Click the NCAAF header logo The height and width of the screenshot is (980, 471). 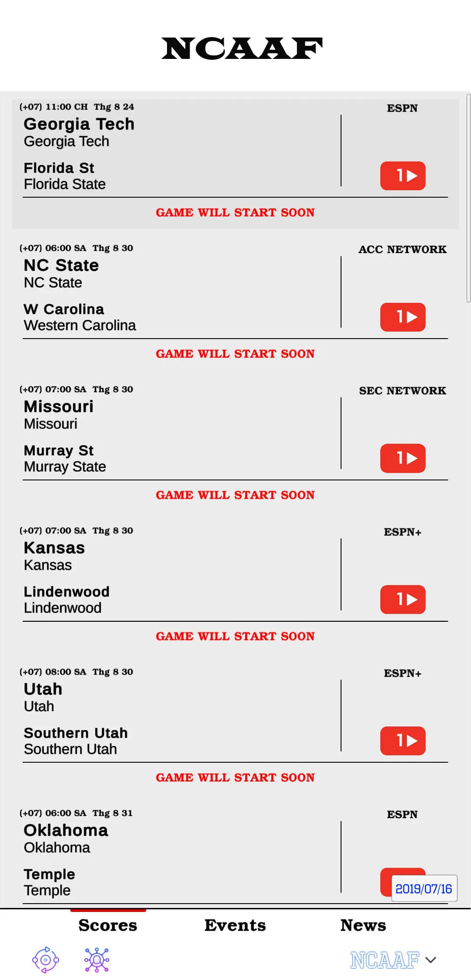pos(242,48)
